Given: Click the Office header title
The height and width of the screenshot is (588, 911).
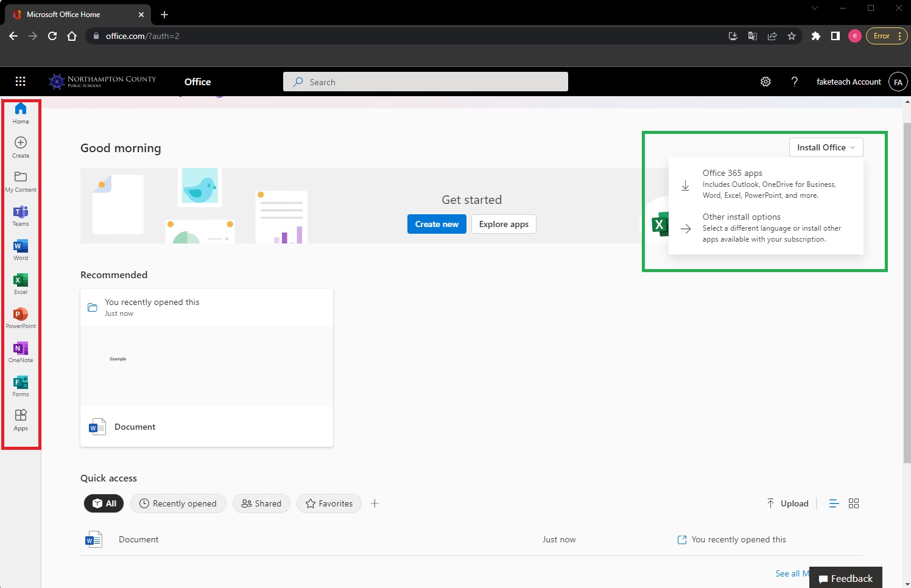Looking at the screenshot, I should [x=198, y=82].
